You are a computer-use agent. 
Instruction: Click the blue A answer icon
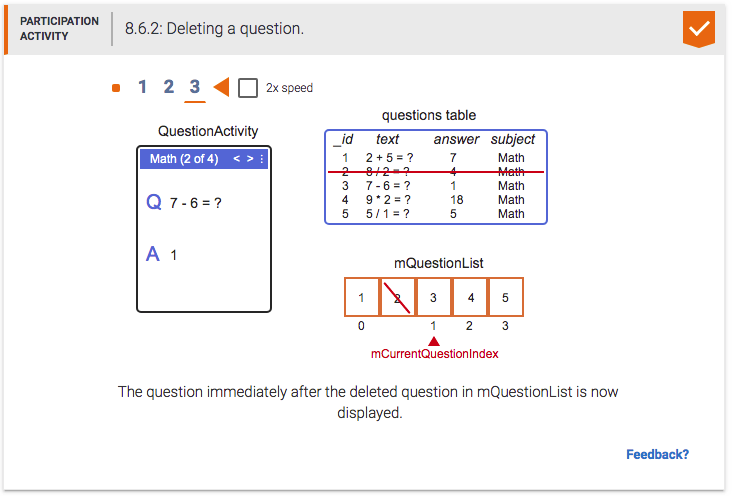pyautogui.click(x=153, y=254)
